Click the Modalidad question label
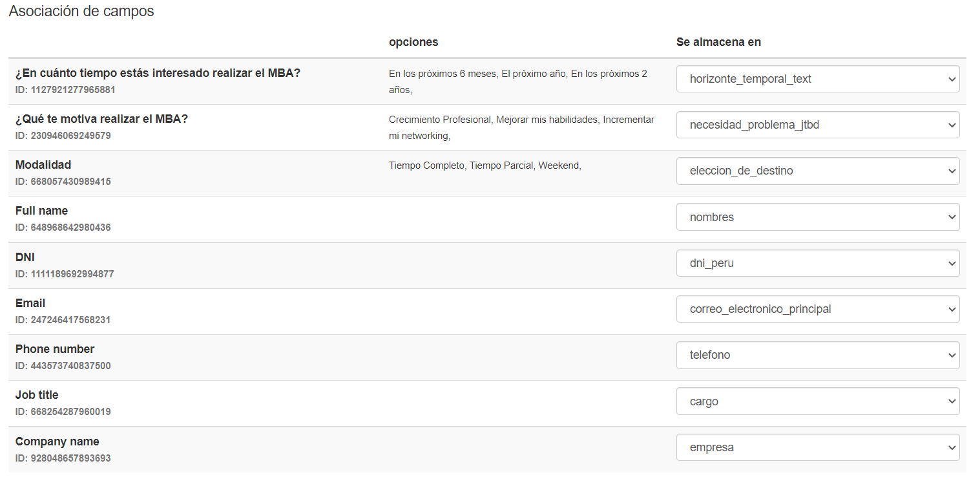Image resolution: width=980 pixels, height=479 pixels. pyautogui.click(x=43, y=165)
